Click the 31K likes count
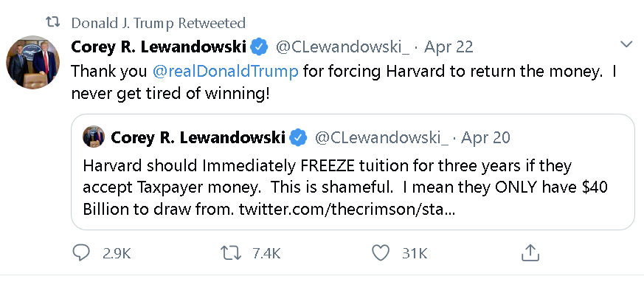This screenshot has width=644, height=282. tap(415, 254)
